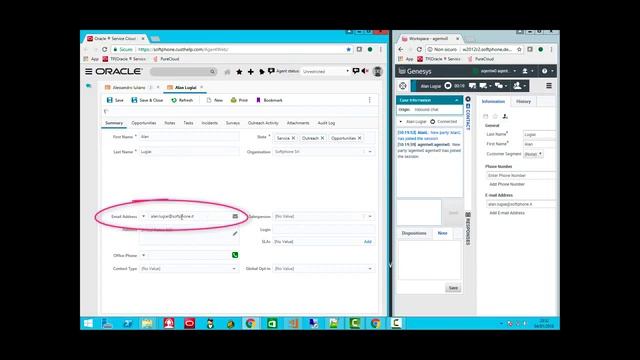Click the First Name input field in Oracle
This screenshot has width=640, height=360.
(x=189, y=137)
